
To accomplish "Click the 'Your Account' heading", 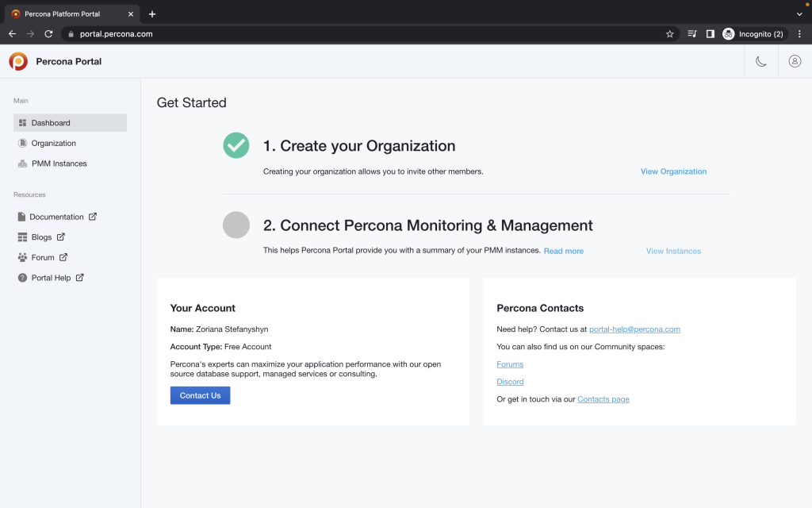I will pyautogui.click(x=202, y=308).
